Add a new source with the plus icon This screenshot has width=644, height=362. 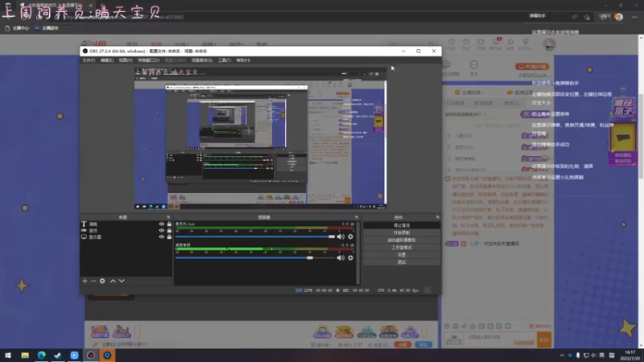pos(85,281)
